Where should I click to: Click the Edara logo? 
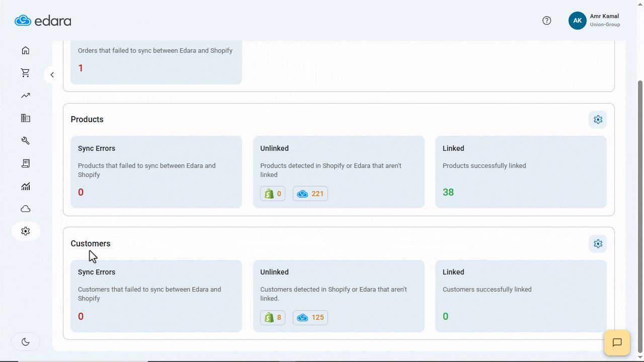(x=43, y=21)
